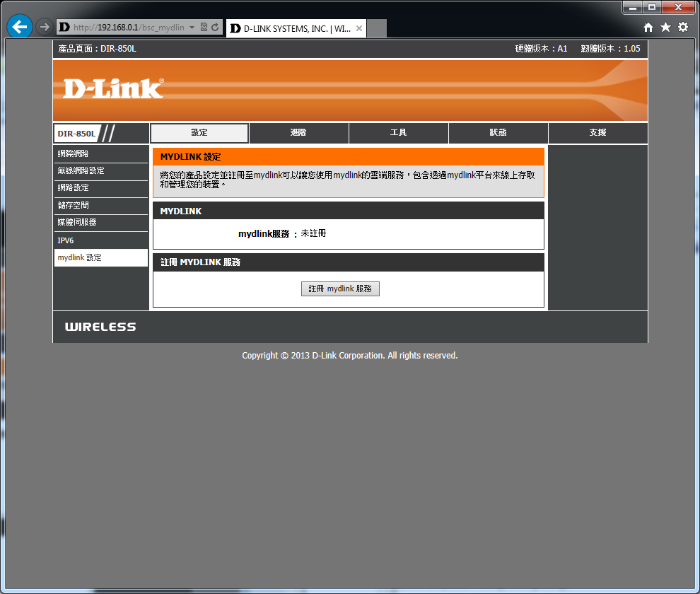Screen dimensions: 700x594
Task: Switch to the 進階 (Advanced) tab
Action: pos(298,133)
